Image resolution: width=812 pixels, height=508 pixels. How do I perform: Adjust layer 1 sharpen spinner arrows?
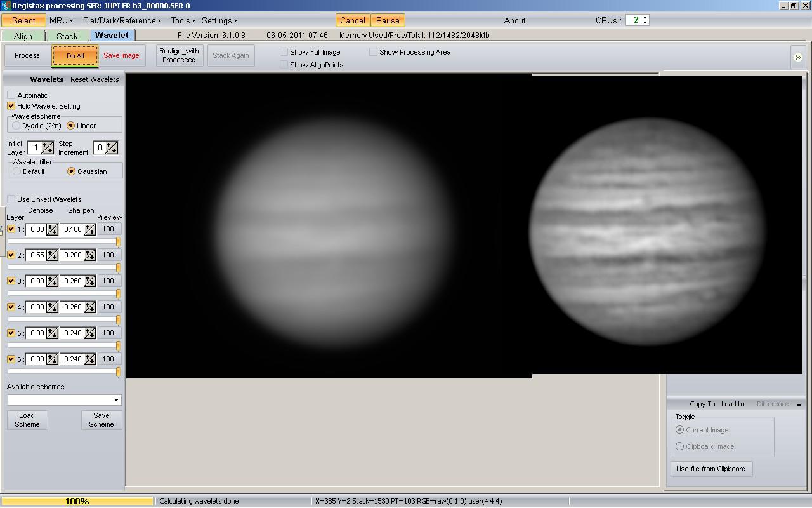tap(89, 229)
